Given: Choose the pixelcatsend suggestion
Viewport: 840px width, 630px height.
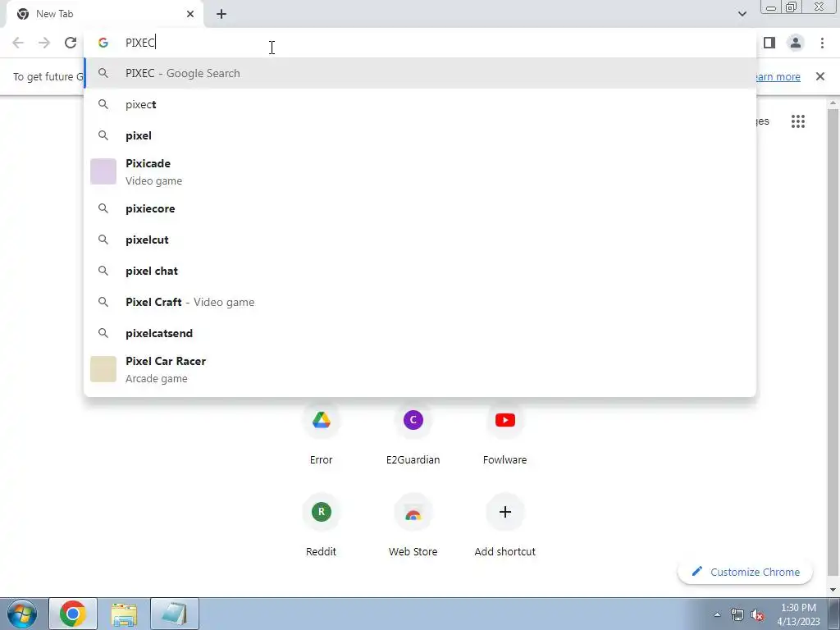Looking at the screenshot, I should click(420, 333).
